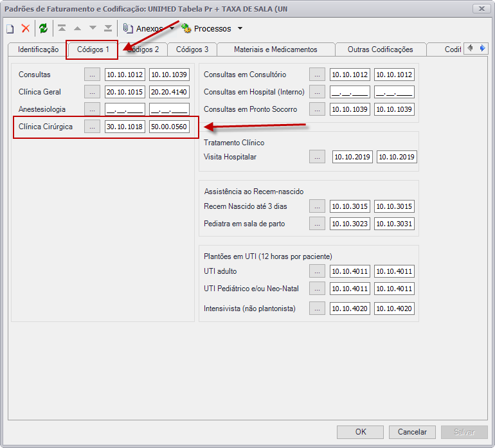Click first Recem Nascido field 10.10.3015
495x448 pixels.
point(350,206)
